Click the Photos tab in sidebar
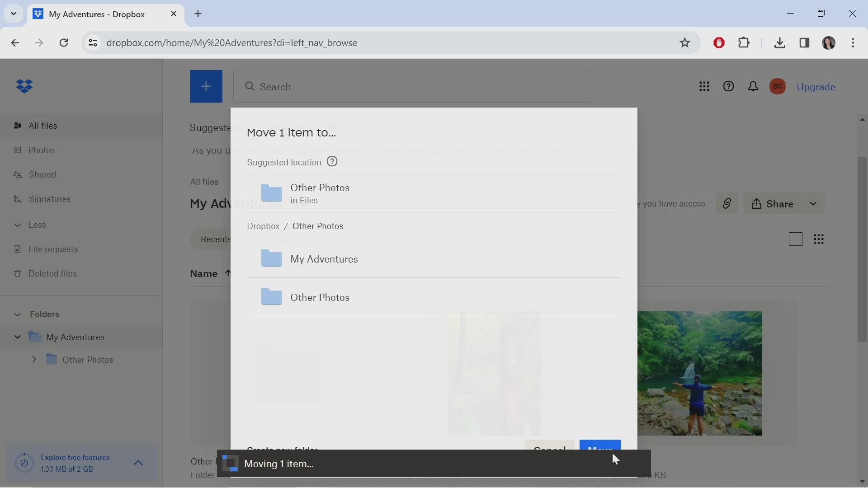The width and height of the screenshot is (868, 488). (42, 150)
